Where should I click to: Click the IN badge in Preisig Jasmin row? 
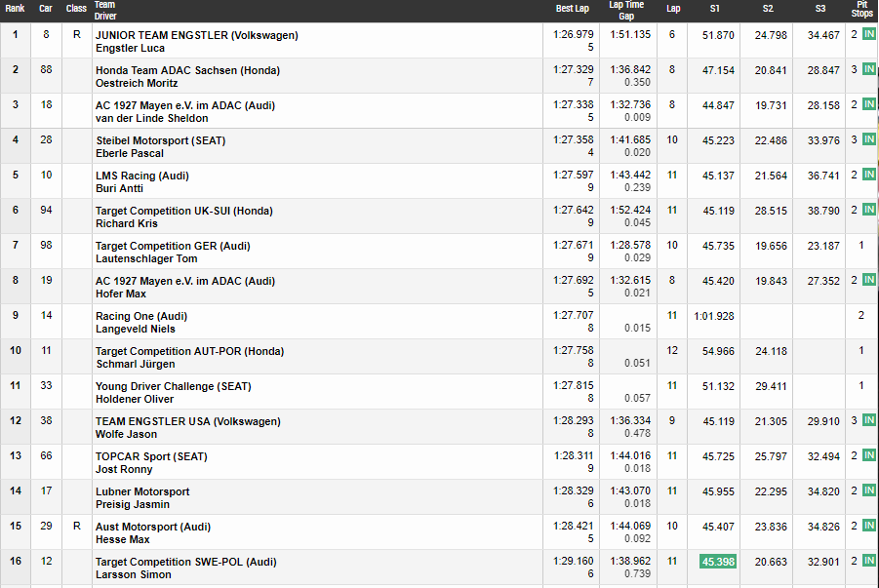[869, 490]
